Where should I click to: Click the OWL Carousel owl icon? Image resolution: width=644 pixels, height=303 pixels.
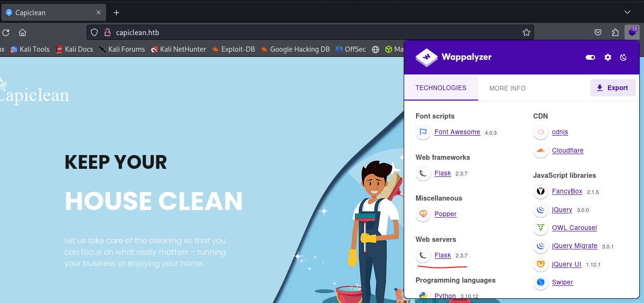[x=541, y=228]
